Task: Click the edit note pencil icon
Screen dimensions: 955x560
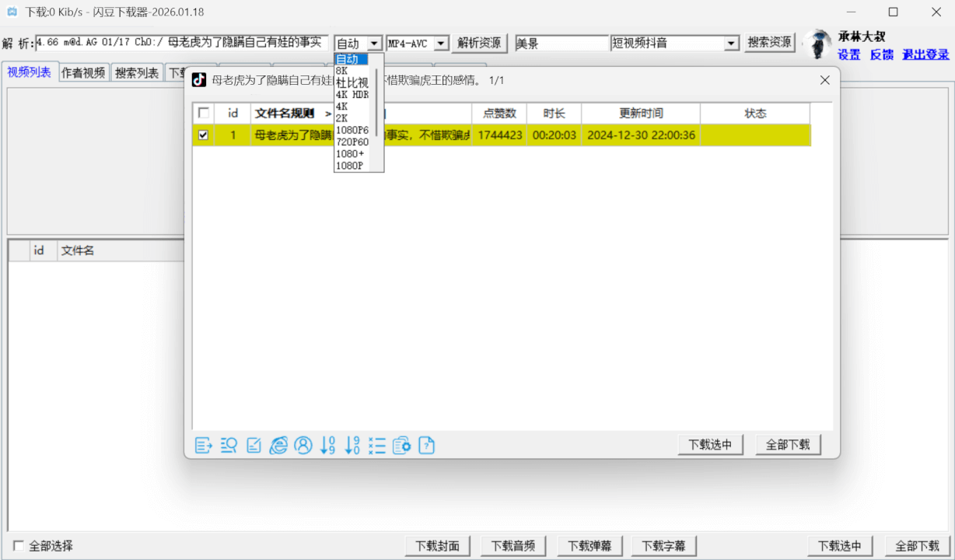Action: 254,446
